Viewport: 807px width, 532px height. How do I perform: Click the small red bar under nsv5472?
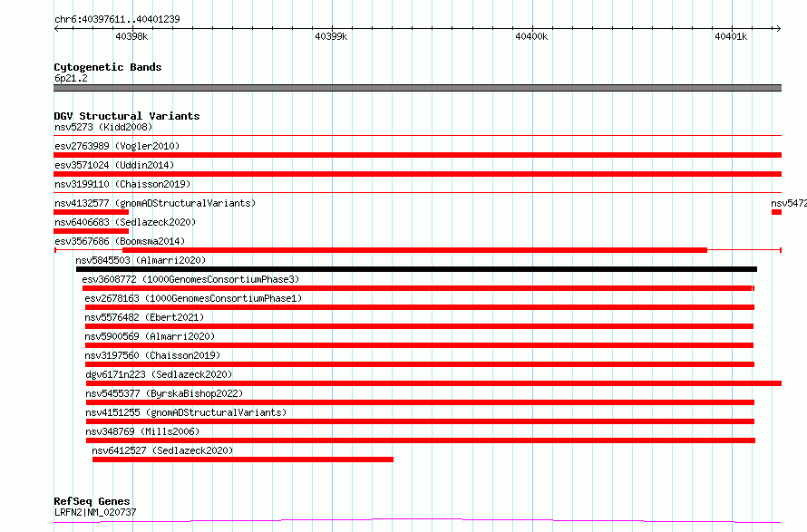pyautogui.click(x=777, y=212)
